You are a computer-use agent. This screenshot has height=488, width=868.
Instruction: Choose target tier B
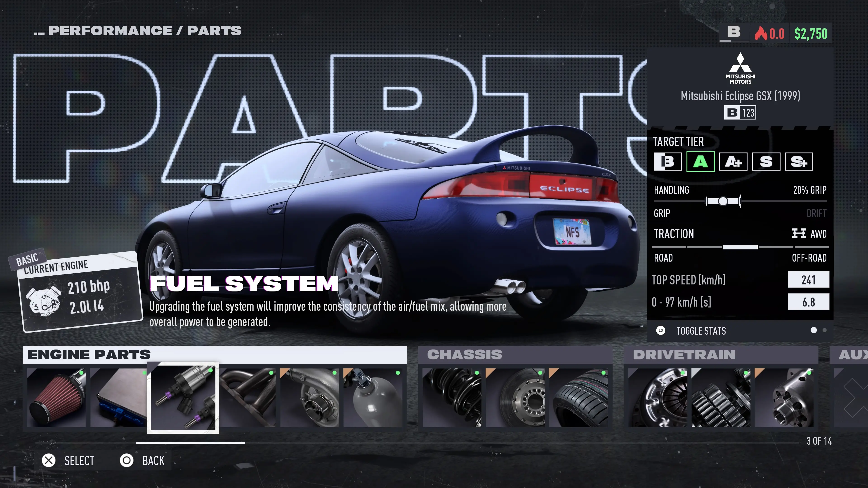[668, 162]
